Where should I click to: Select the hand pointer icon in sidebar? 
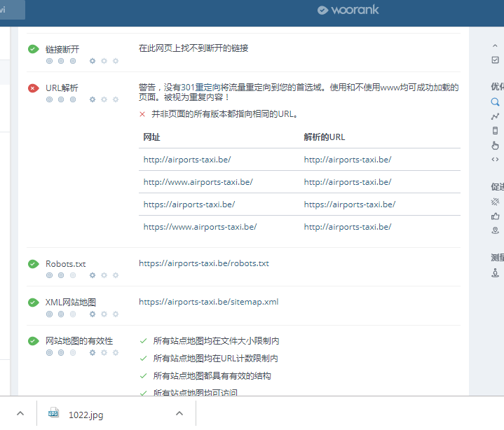click(495, 146)
